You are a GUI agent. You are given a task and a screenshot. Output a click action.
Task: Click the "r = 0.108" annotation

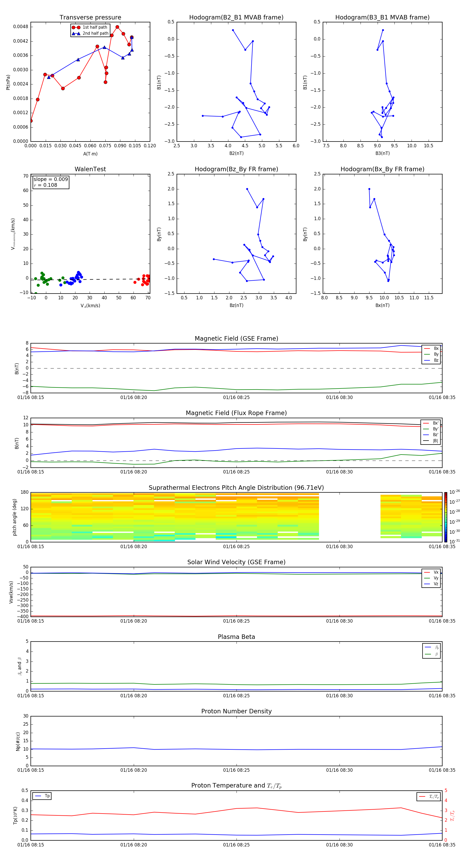(x=45, y=185)
